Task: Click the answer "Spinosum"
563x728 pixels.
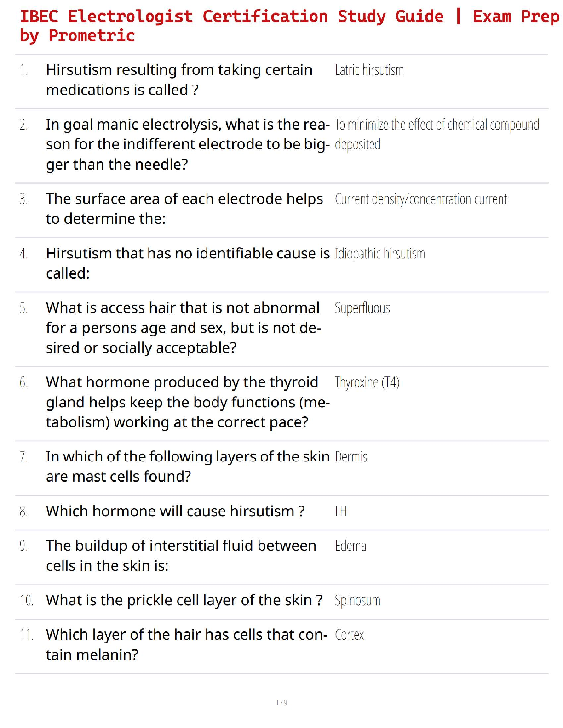Action: click(x=357, y=601)
